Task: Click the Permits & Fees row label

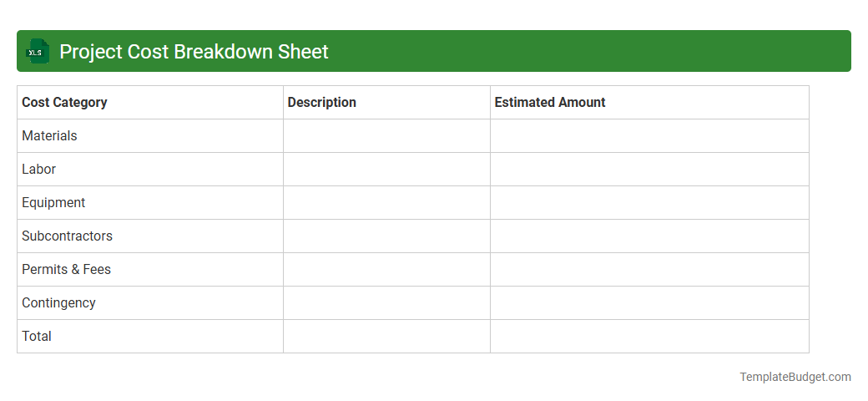Action: (x=67, y=269)
